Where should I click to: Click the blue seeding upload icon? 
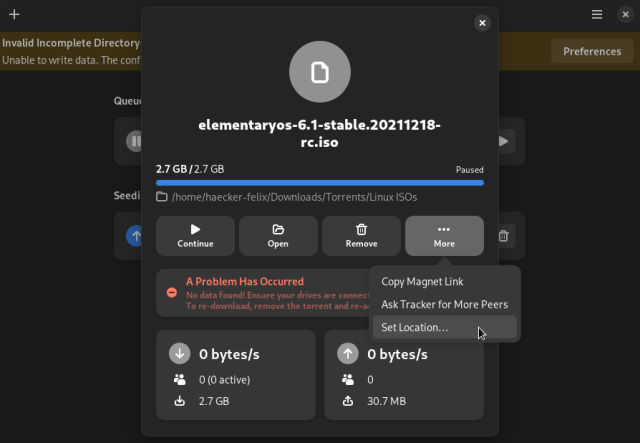[134, 236]
